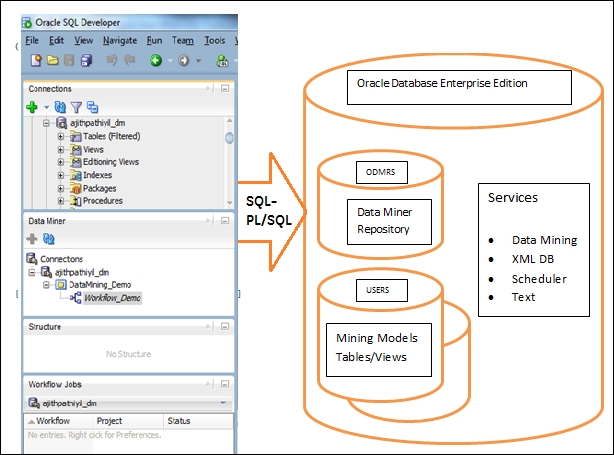Sort by Status column header

coord(198,421)
